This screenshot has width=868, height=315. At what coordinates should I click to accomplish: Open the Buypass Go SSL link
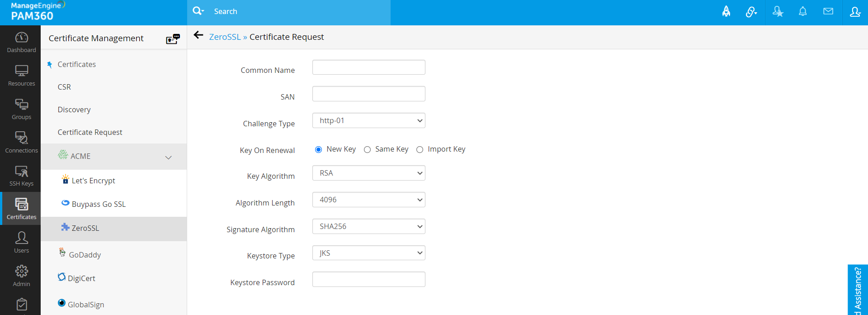(x=98, y=204)
